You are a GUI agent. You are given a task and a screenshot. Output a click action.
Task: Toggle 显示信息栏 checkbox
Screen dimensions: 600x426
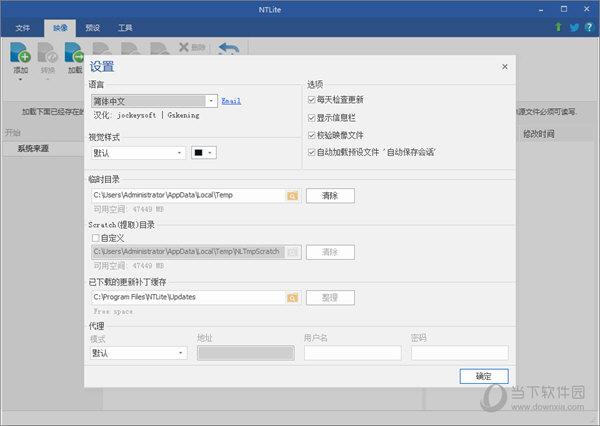pos(311,118)
